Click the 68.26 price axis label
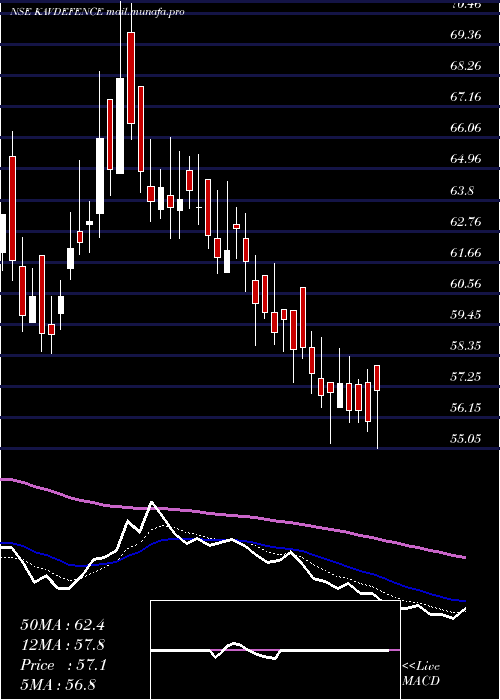Screen dimensions: 500x700 pyautogui.click(x=466, y=66)
